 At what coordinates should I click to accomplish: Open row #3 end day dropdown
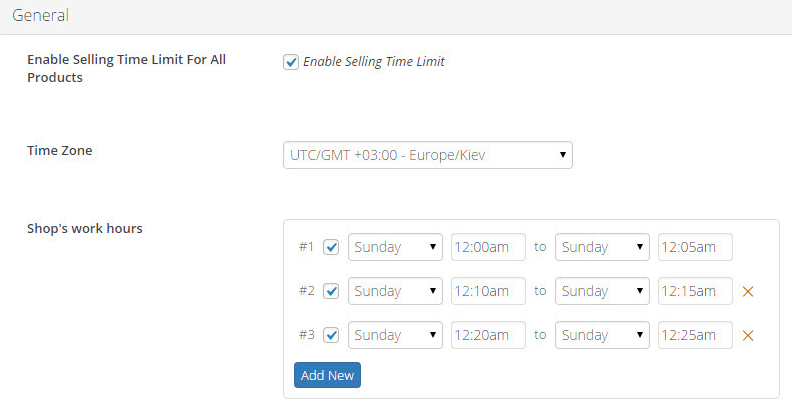(602, 335)
